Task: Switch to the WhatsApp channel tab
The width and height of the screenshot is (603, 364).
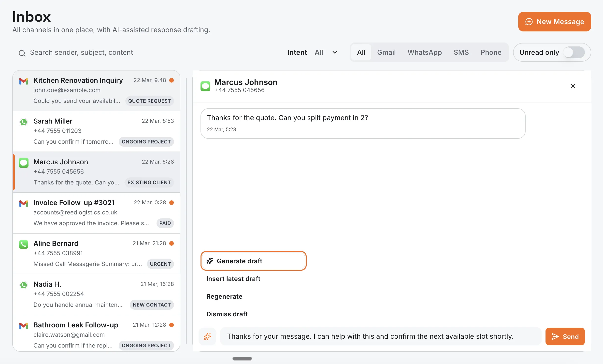Action: [425, 52]
